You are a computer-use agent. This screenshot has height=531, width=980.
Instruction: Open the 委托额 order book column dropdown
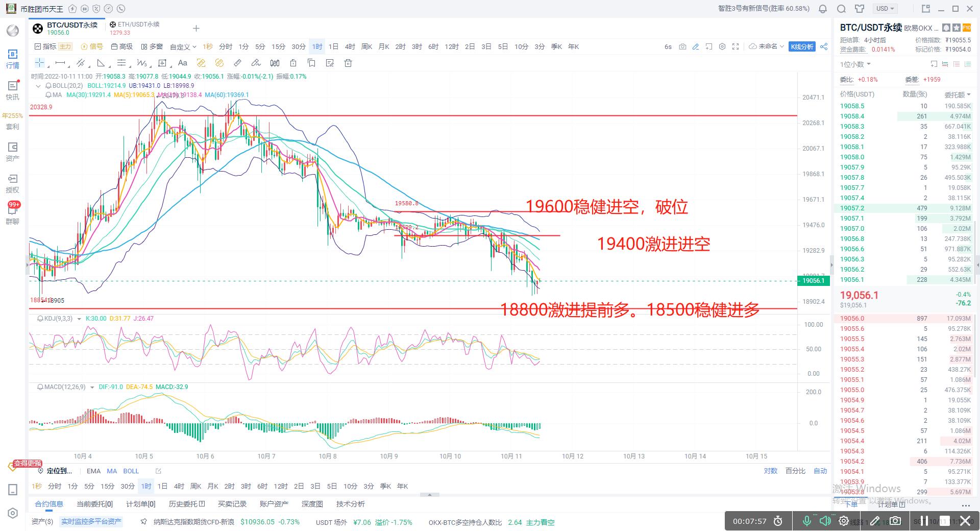[x=958, y=94]
